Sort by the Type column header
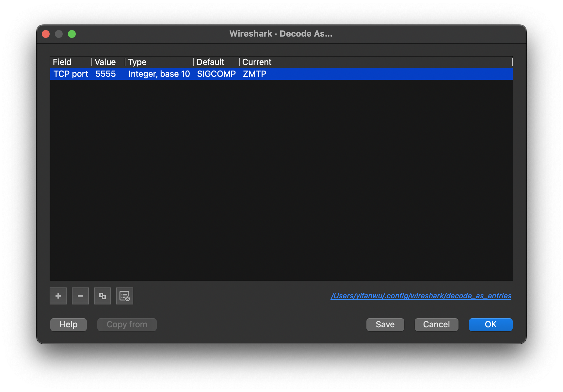Image resolution: width=563 pixels, height=392 pixels. click(159, 62)
